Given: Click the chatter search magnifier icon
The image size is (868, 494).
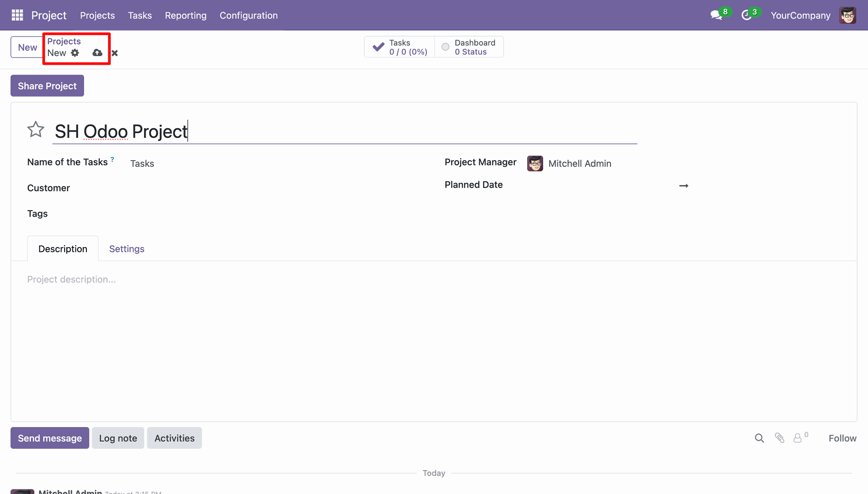Looking at the screenshot, I should click(759, 438).
